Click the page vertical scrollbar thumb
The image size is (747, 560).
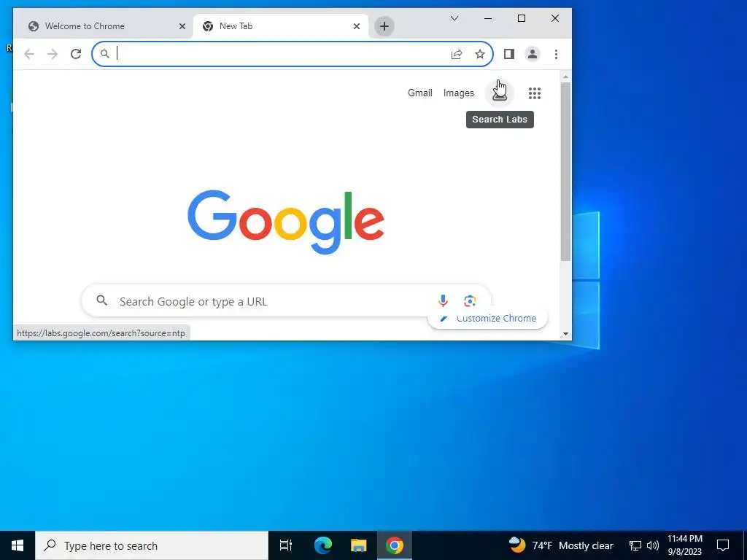click(565, 171)
